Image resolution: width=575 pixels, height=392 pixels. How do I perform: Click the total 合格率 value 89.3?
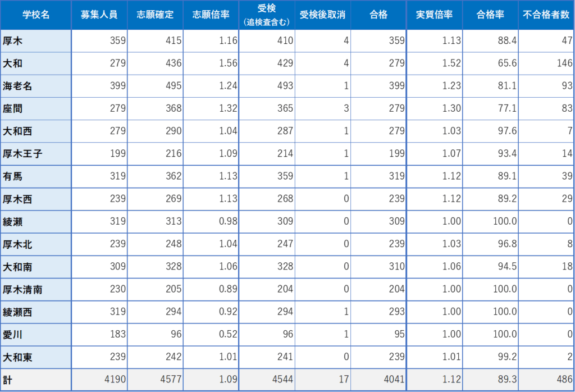click(507, 379)
